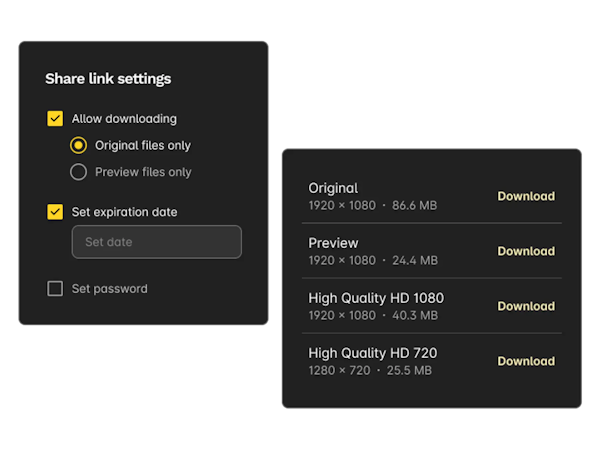Choose the Preview files only radio button
600x450 pixels.
78,172
